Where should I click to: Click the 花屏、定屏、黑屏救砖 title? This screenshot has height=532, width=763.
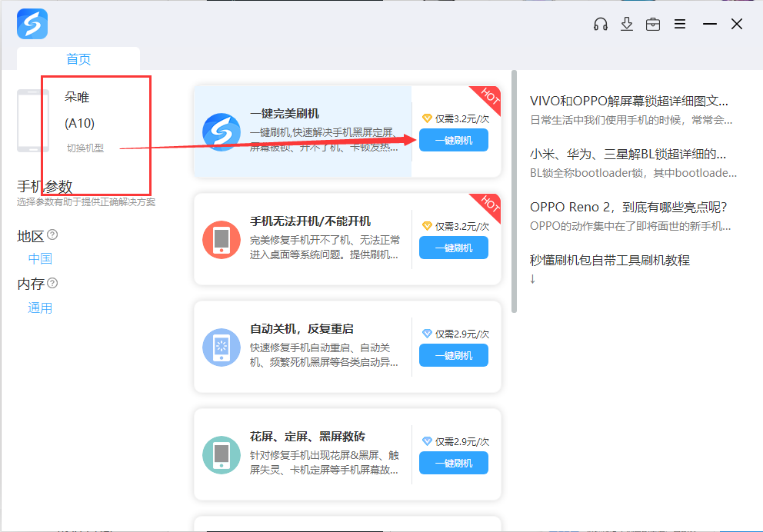coord(308,436)
